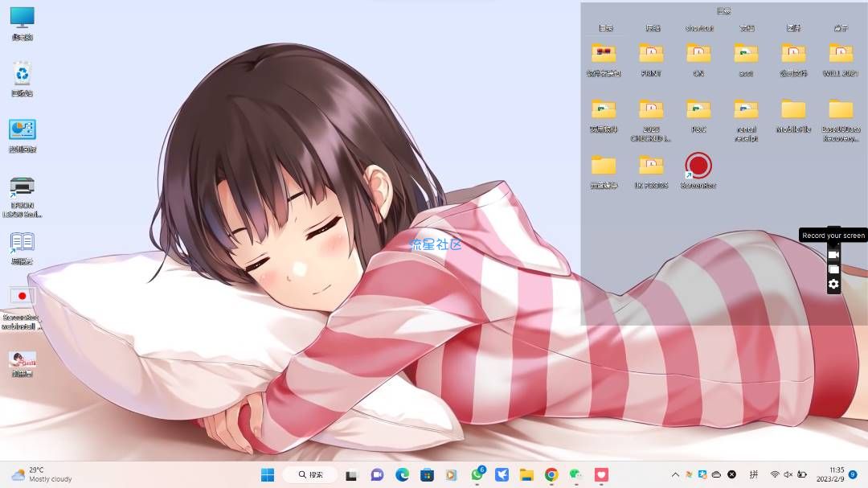
Task: Select the EPSON L3250 printer shortcut
Action: click(x=23, y=197)
